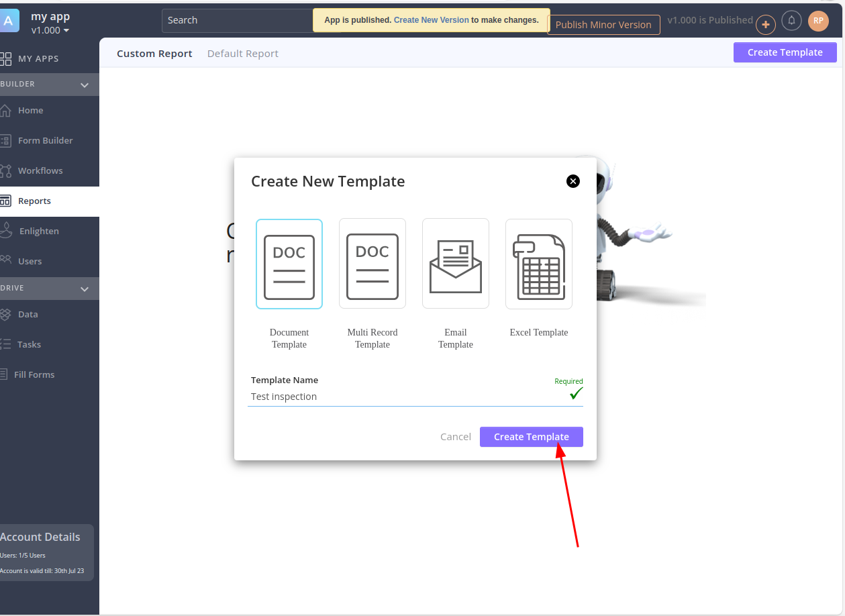Collapse the BUILDER sidebar section
845x616 pixels.
coord(85,85)
